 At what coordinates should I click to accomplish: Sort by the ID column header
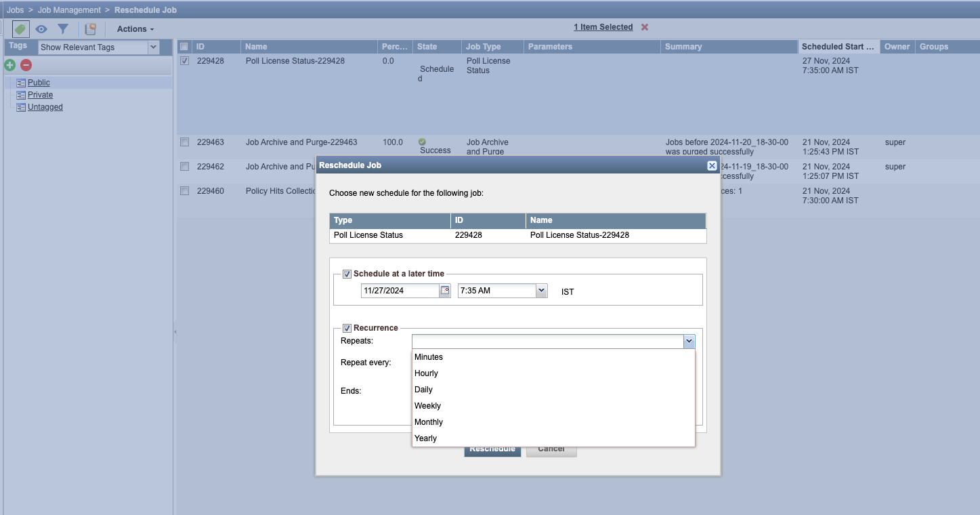click(216, 47)
